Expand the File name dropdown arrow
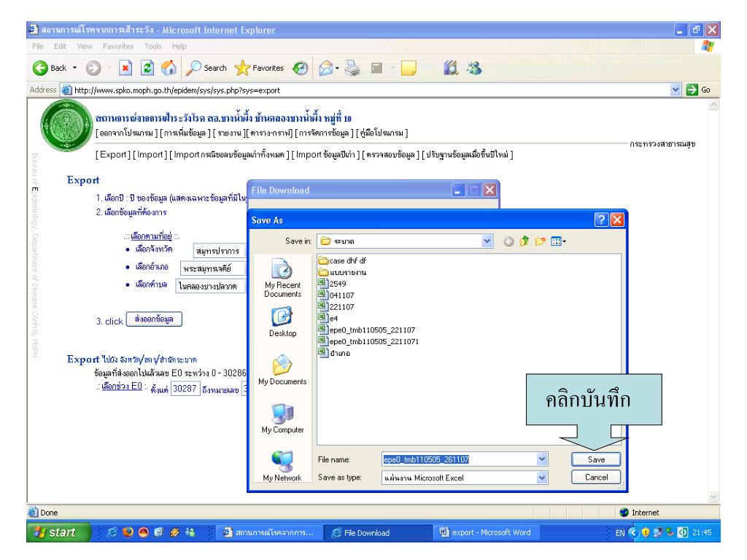 coord(541,460)
